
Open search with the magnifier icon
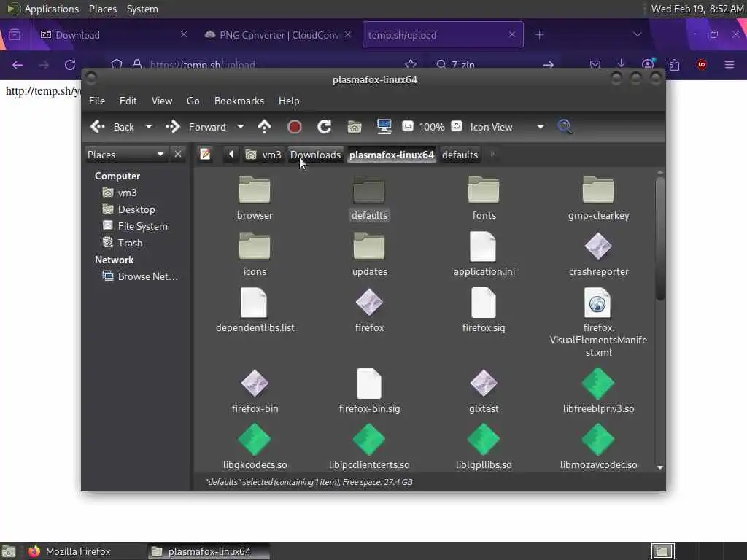pos(565,127)
